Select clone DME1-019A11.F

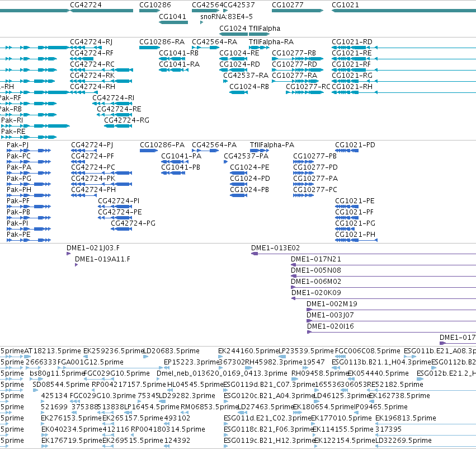(x=102, y=259)
